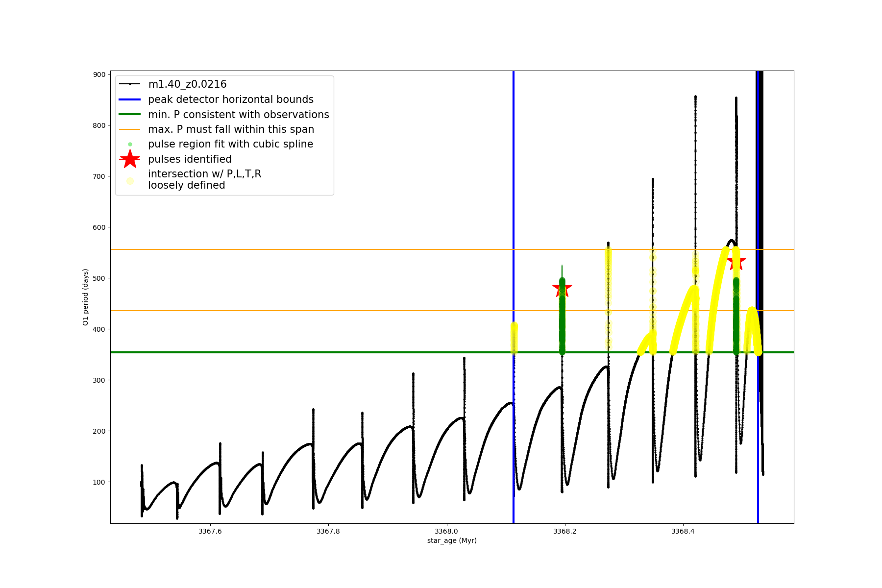Click the 3368.0 x-axis tick label
This screenshot has width=882, height=588.
tap(446, 531)
